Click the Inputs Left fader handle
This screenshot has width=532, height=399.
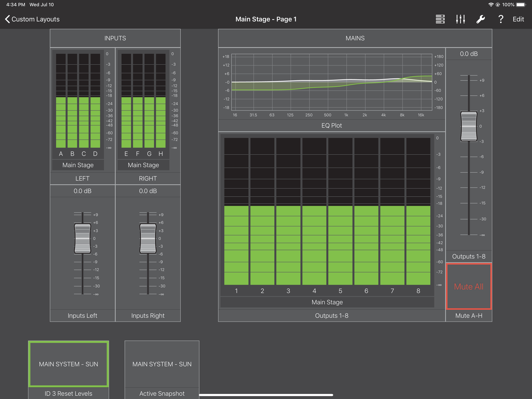click(83, 238)
